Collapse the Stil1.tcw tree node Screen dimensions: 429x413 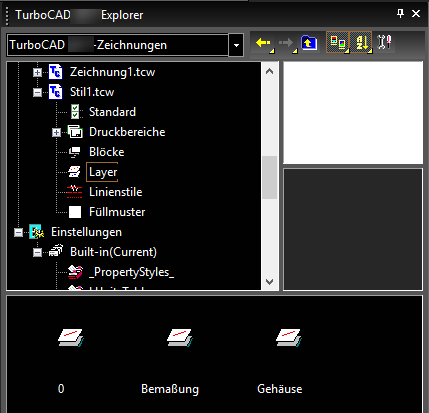[37, 92]
